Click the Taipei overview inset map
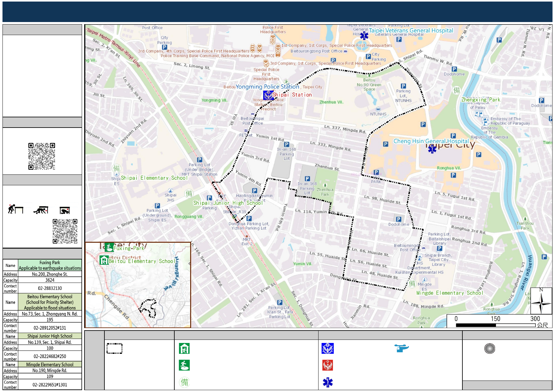Screen dimensions: 555x392 click(x=138, y=285)
